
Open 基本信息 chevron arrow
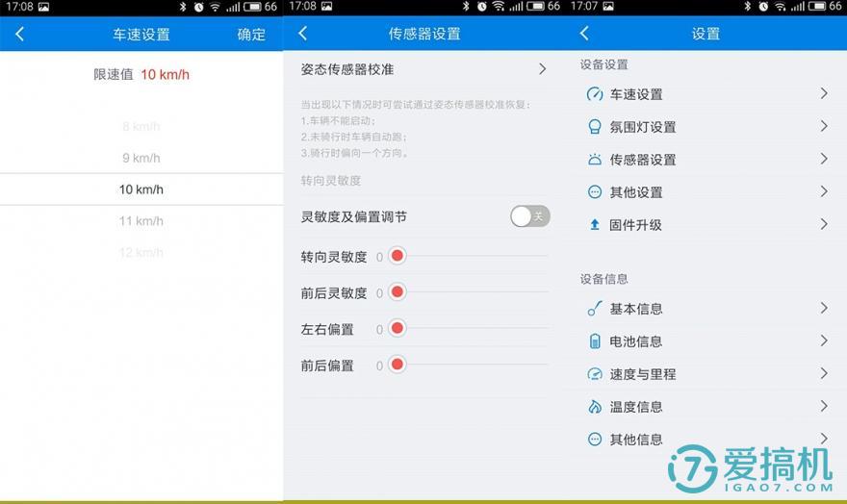coord(824,308)
